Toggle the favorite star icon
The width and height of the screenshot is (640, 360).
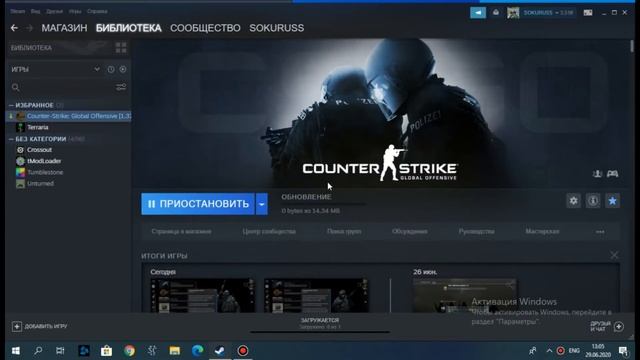(613, 200)
